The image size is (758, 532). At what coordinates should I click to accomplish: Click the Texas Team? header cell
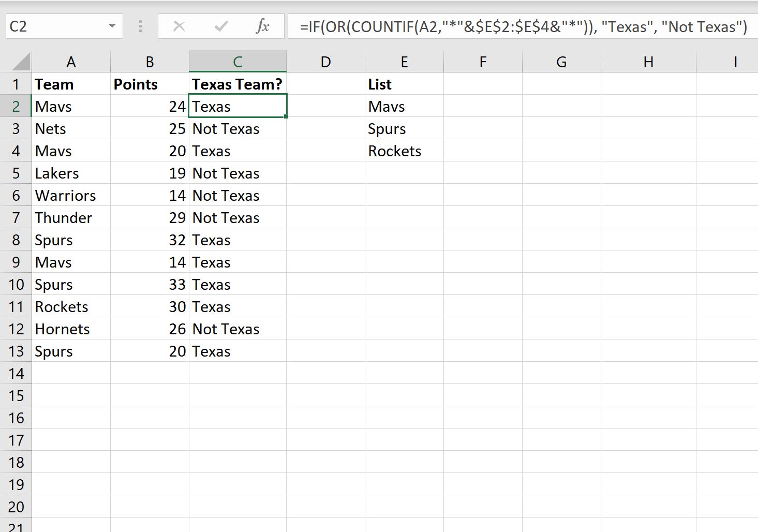237,84
